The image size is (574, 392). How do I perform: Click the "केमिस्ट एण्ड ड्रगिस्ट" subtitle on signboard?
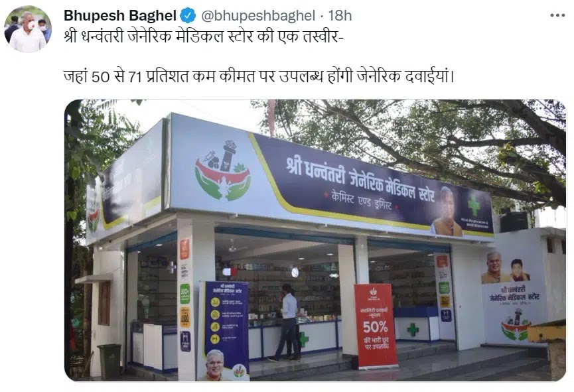pos(361,200)
